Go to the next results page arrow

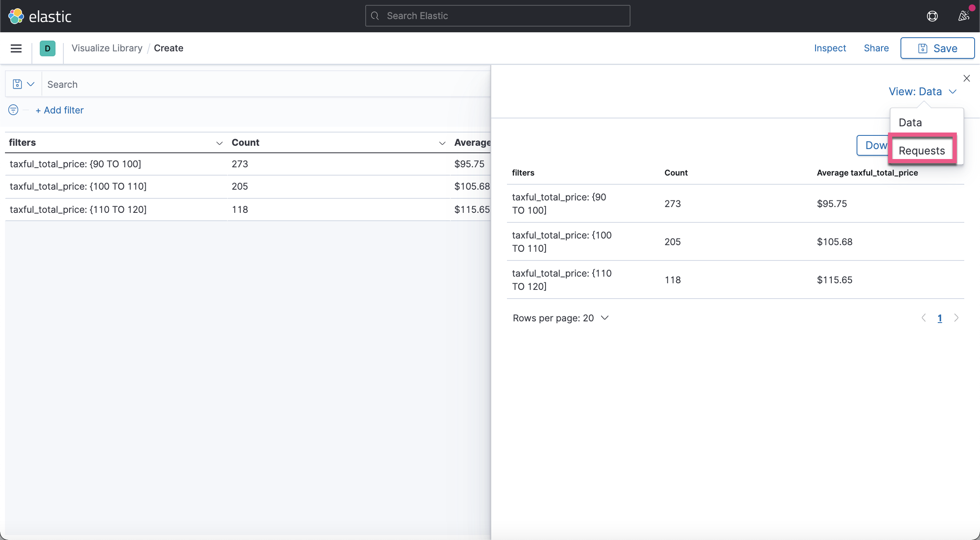[956, 318]
